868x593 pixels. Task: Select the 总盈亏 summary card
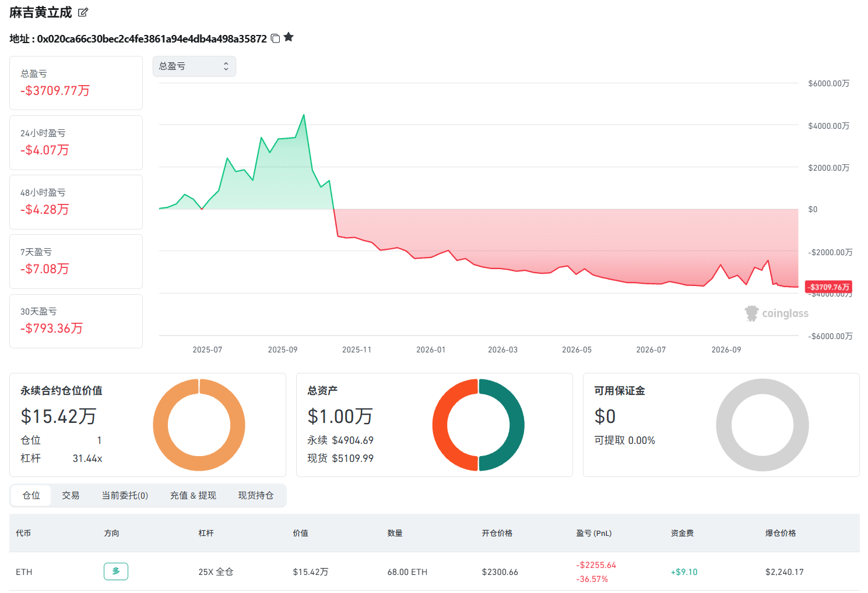click(x=76, y=83)
